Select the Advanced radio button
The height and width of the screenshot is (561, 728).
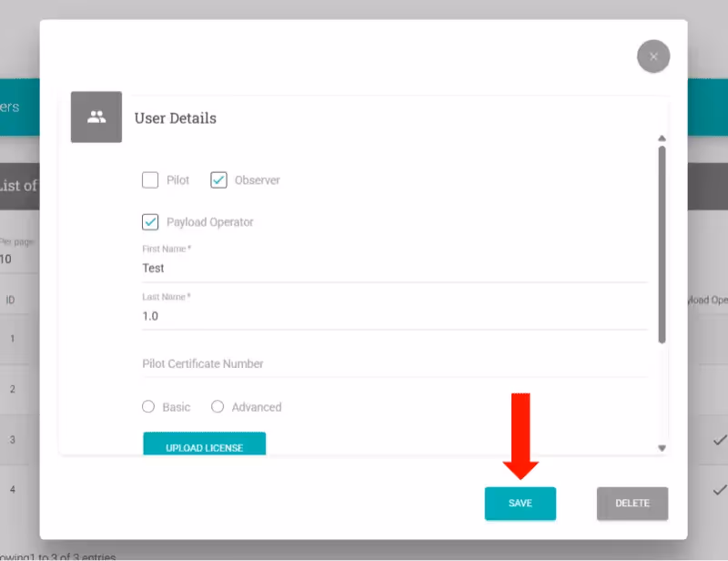click(217, 407)
